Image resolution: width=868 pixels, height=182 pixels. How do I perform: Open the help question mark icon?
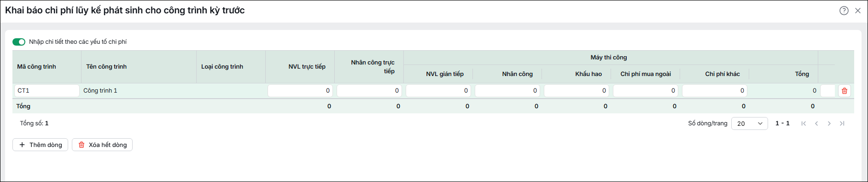[844, 11]
